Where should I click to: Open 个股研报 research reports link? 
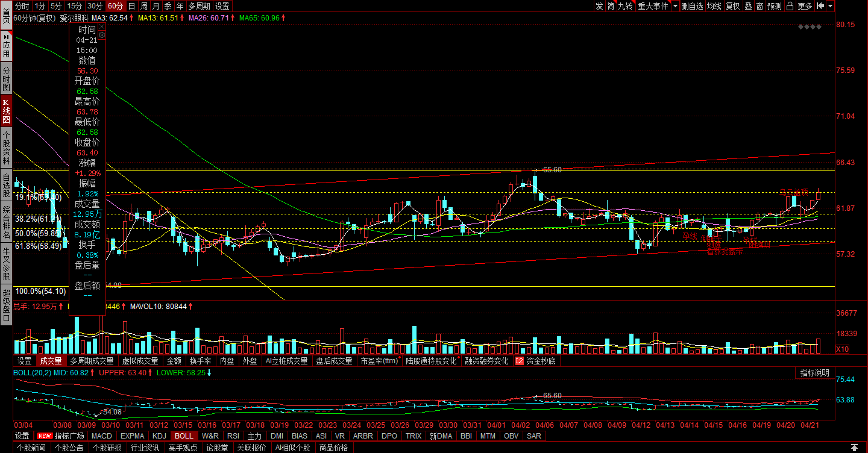[107, 448]
